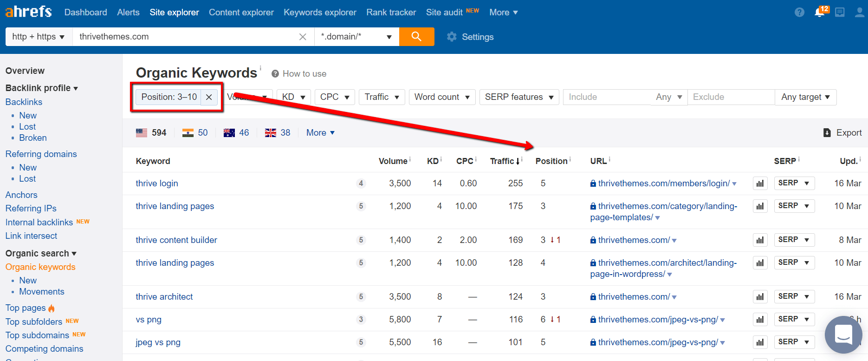The image size is (868, 361).
Task: Open the SERP features dropdown
Action: click(x=519, y=97)
